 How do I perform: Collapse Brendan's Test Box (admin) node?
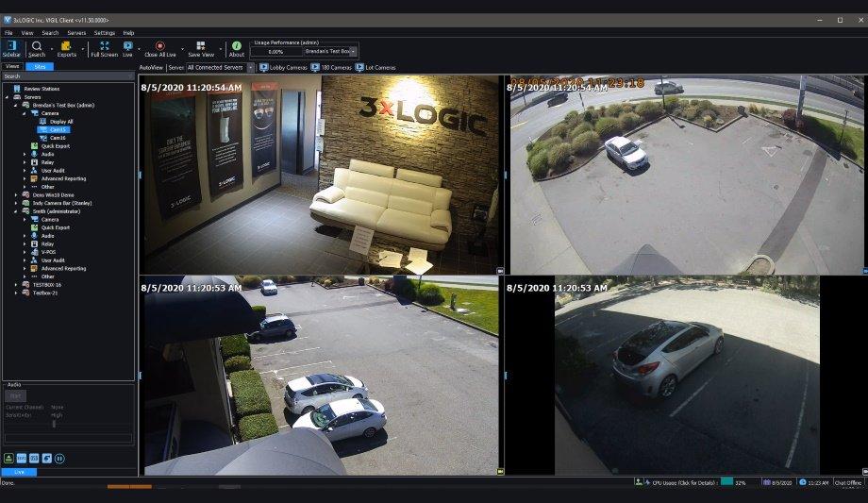[x=15, y=106]
